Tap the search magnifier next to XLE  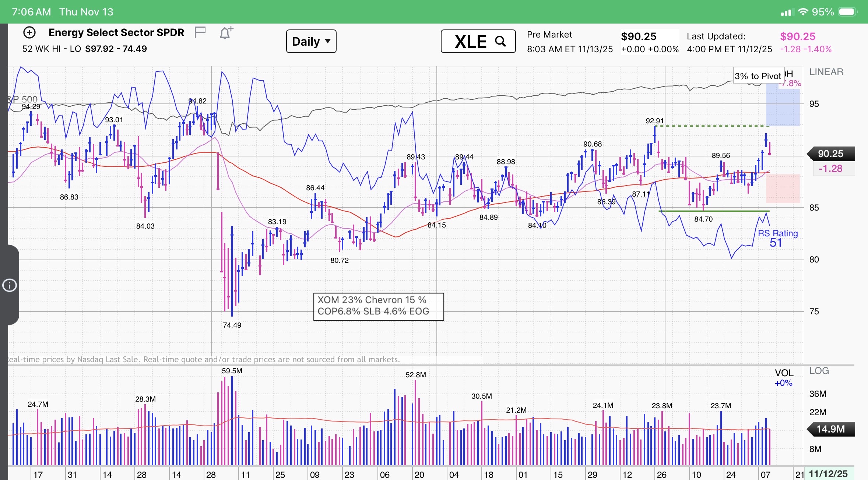[x=500, y=41]
